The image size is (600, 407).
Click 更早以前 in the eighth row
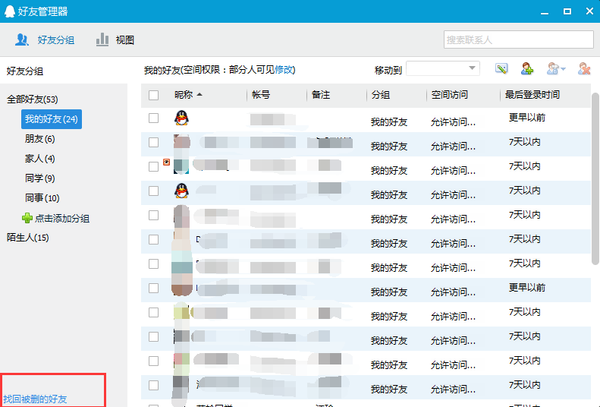coord(527,287)
